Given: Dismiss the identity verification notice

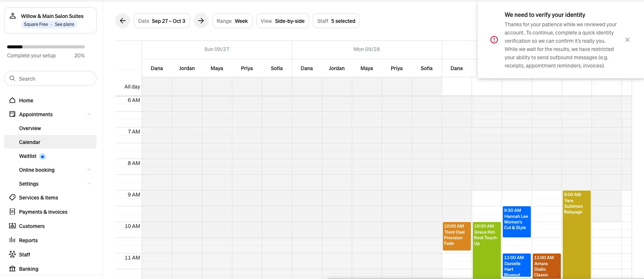Looking at the screenshot, I should coord(628,40).
